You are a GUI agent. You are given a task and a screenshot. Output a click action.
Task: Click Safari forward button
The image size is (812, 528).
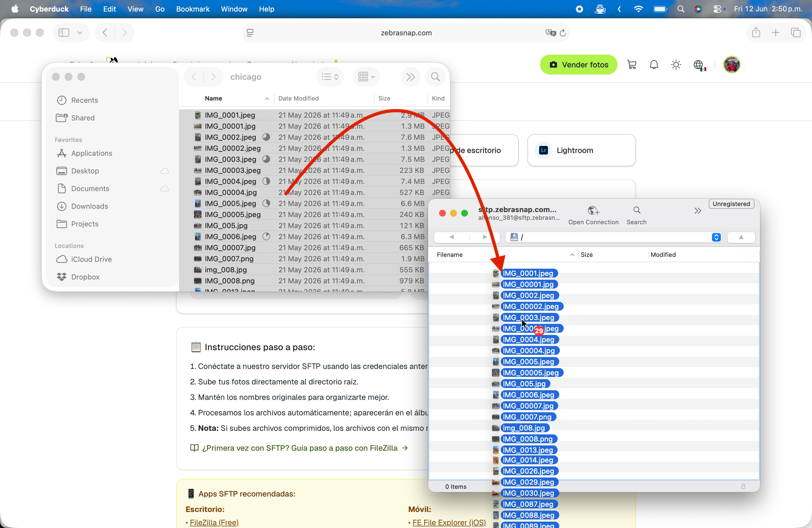(125, 32)
